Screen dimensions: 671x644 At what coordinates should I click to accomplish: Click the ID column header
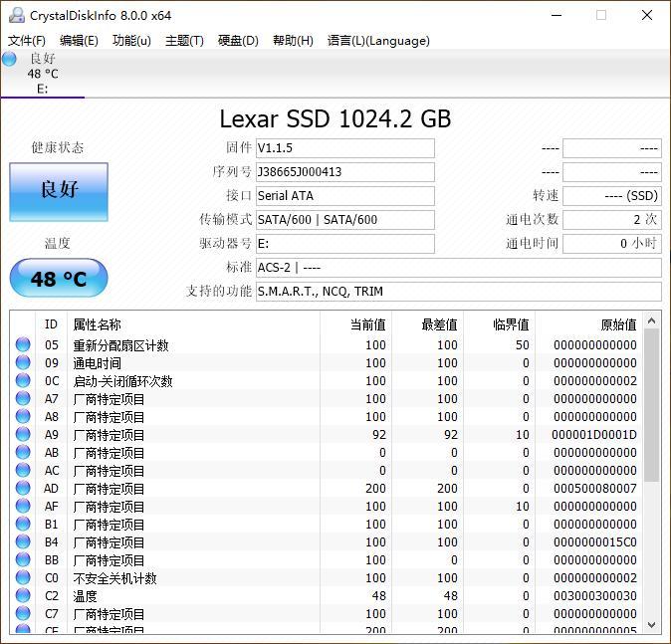point(51,324)
